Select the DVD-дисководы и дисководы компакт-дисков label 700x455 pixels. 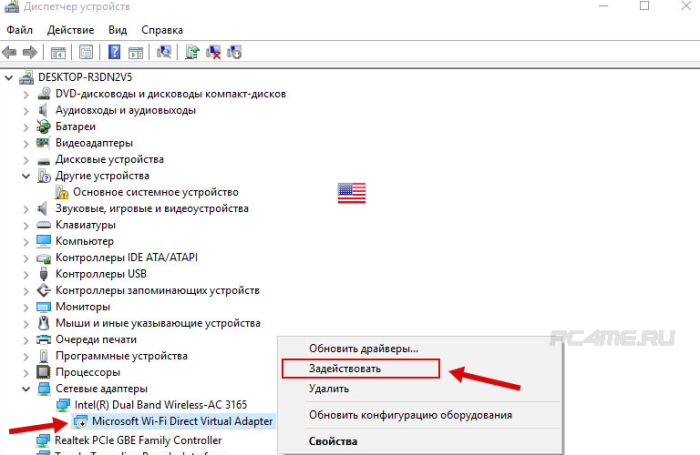pos(171,94)
